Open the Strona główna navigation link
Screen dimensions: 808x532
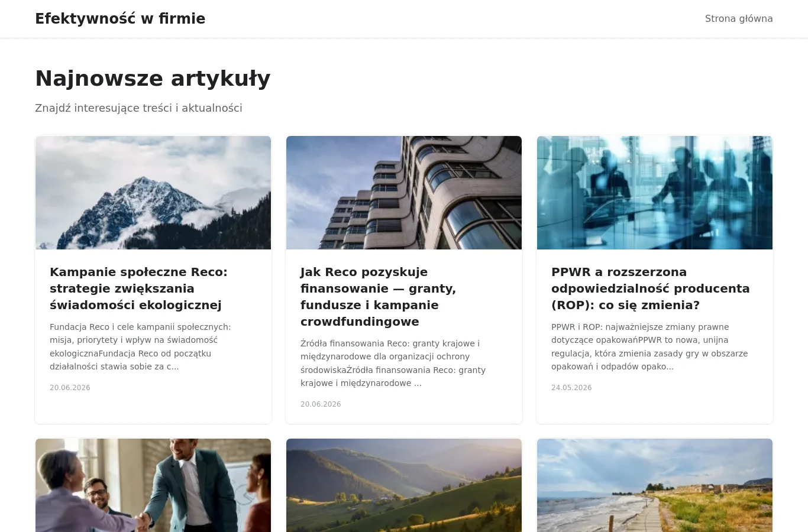point(739,18)
